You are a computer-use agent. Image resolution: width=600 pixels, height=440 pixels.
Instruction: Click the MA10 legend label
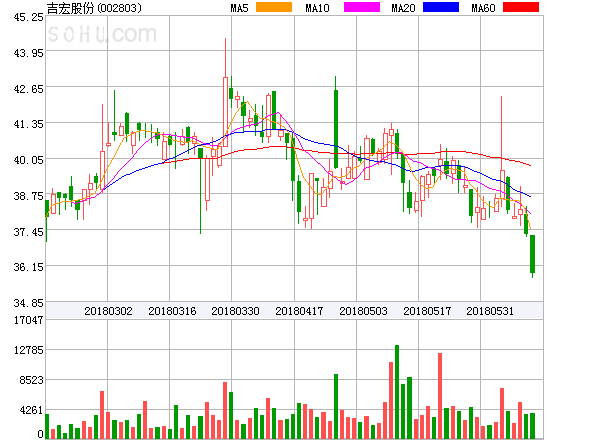[x=317, y=8]
